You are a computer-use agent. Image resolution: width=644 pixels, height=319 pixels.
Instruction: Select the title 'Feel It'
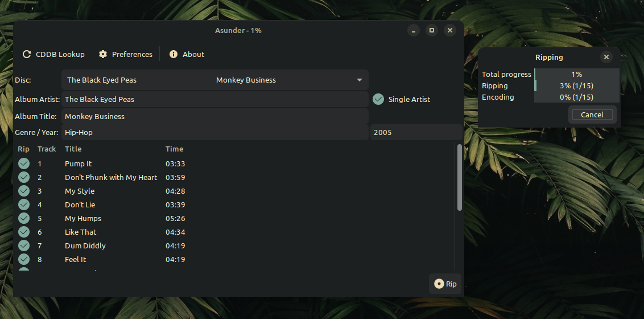(75, 259)
